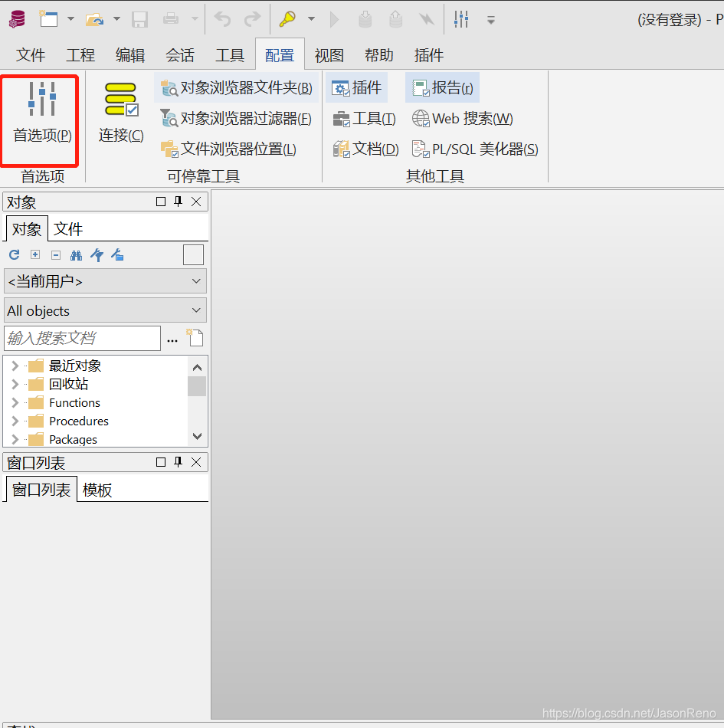Open the New window dropdown arrow
The width and height of the screenshot is (724, 728).
point(71,19)
